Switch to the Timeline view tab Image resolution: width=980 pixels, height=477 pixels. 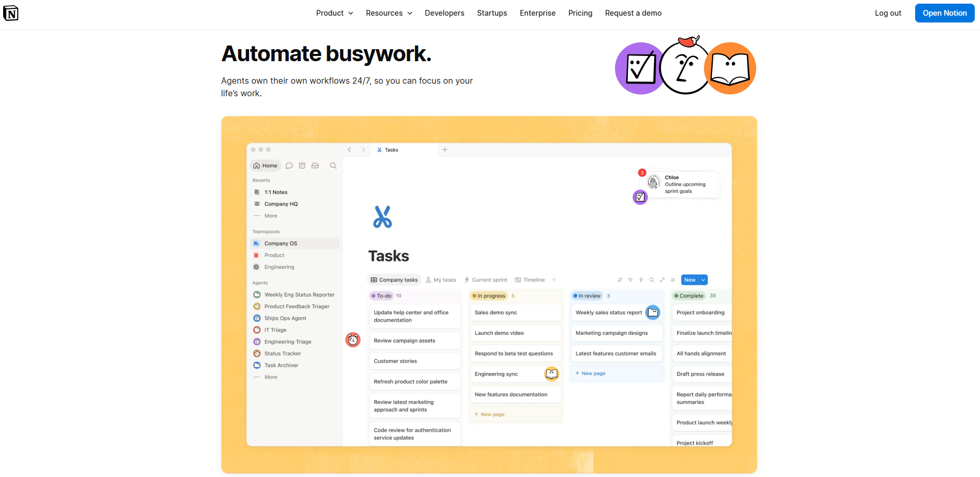[x=530, y=280]
